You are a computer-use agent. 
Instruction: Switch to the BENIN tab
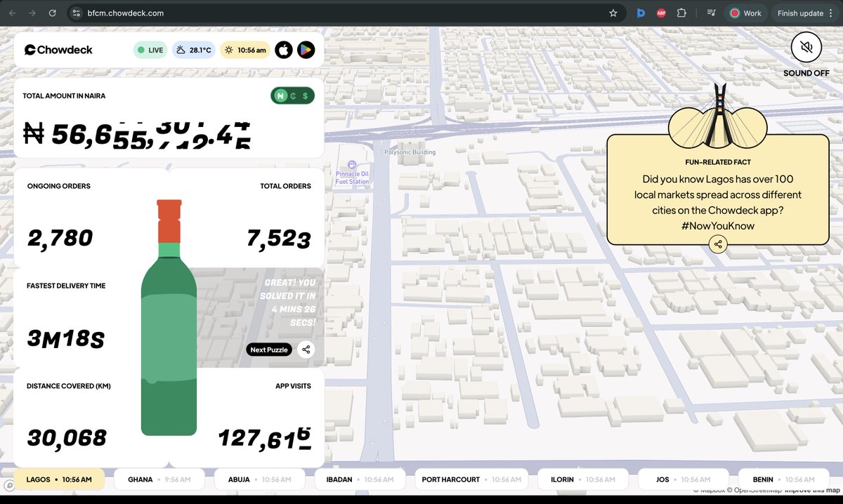coord(784,479)
